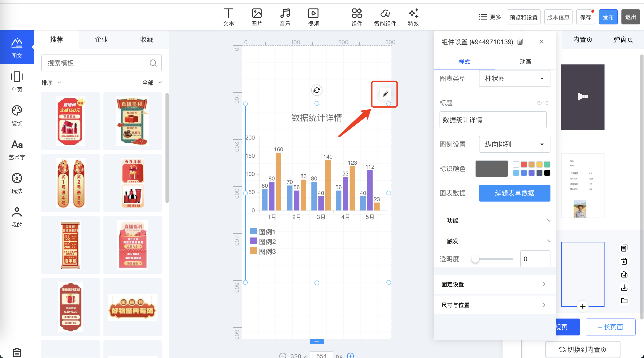644x358 pixels.
Task: Open the 图表类型 柱状图 dropdown
Action: point(514,79)
